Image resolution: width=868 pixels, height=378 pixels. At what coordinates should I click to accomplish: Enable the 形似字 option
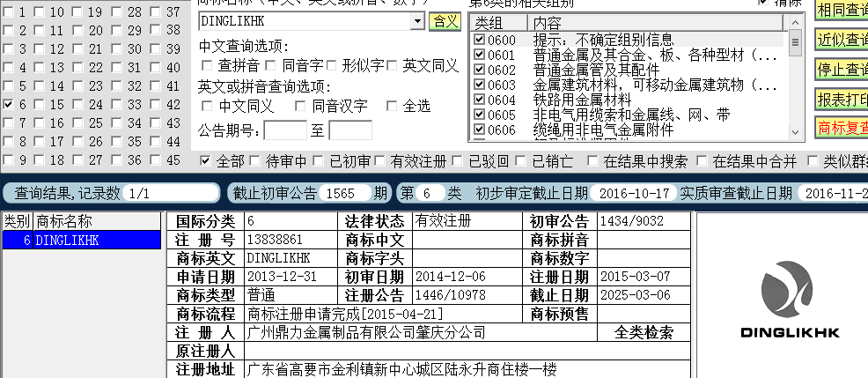pyautogui.click(x=331, y=65)
